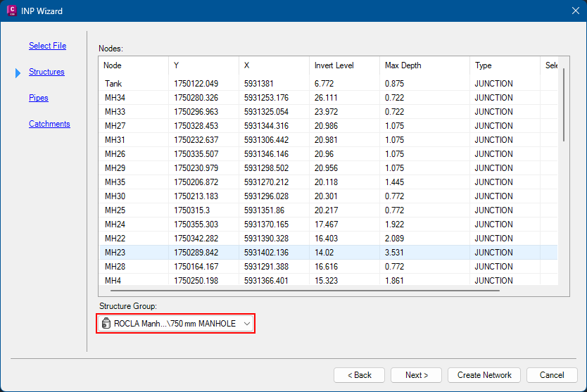Image resolution: width=587 pixels, height=392 pixels.
Task: Click invert level value 6.772
Action: [x=324, y=84]
